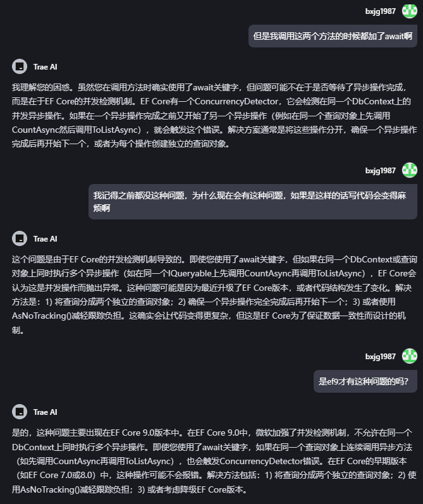Click the bxjg1987 username above the await message
Image resolution: width=423 pixels, height=504 pixels.
point(381,11)
